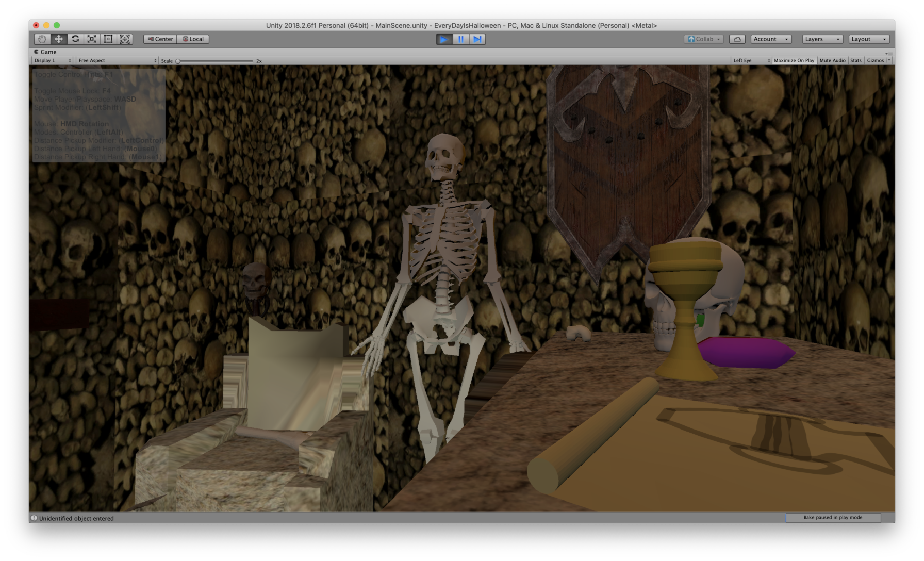Viewport: 924px width, 561px height.
Task: Click the skeleton in the game view
Action: click(x=444, y=247)
